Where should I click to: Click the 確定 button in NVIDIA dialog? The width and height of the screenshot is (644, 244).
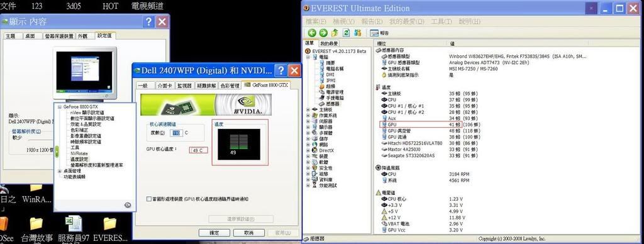point(214,233)
